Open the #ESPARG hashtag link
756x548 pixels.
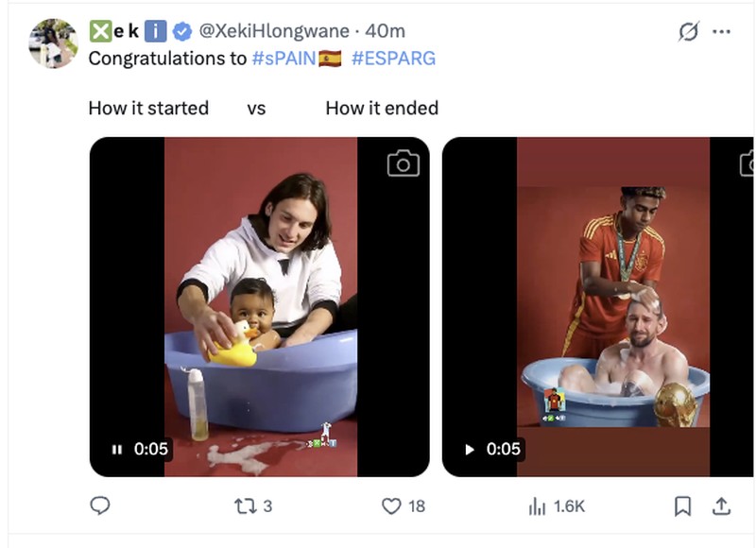pyautogui.click(x=393, y=59)
